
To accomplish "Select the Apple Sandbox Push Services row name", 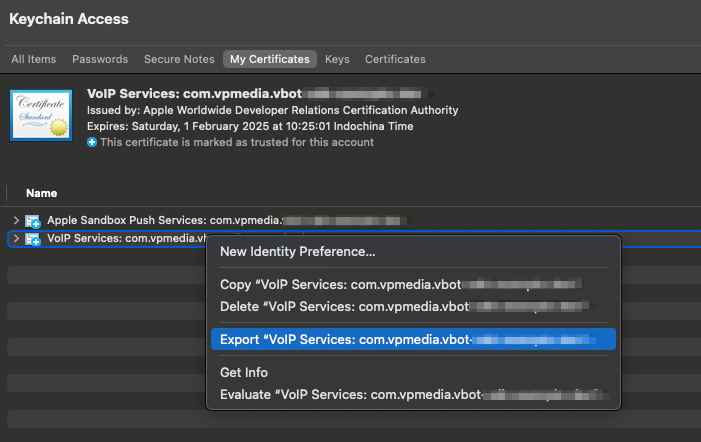I will [x=160, y=220].
